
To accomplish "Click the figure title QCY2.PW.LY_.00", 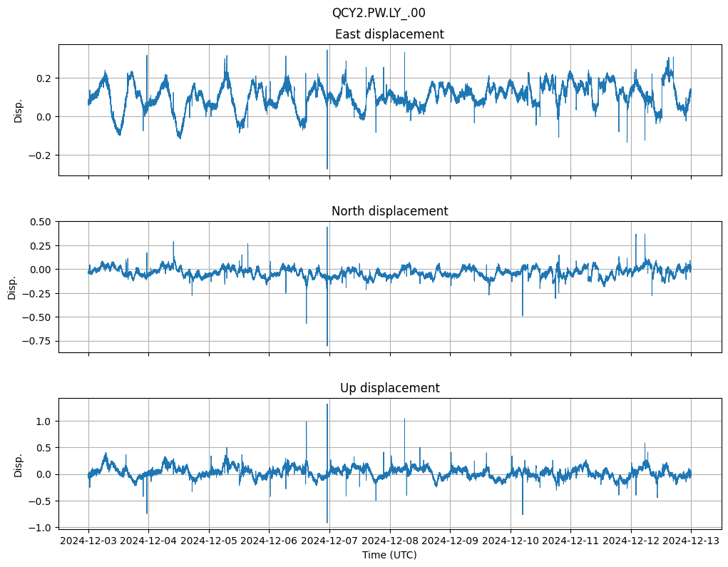I will tap(379, 13).
